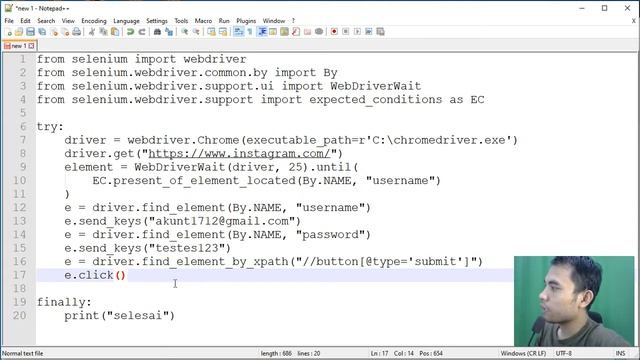Toggle file Monitoring eye icon

(x=319, y=32)
